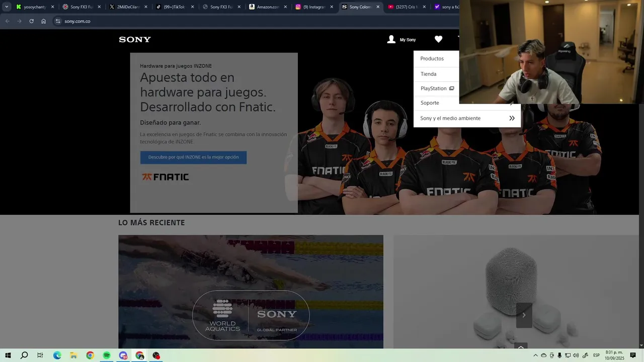The image size is (644, 362).
Task: Advance the carousel with the next arrow
Action: 524,315
